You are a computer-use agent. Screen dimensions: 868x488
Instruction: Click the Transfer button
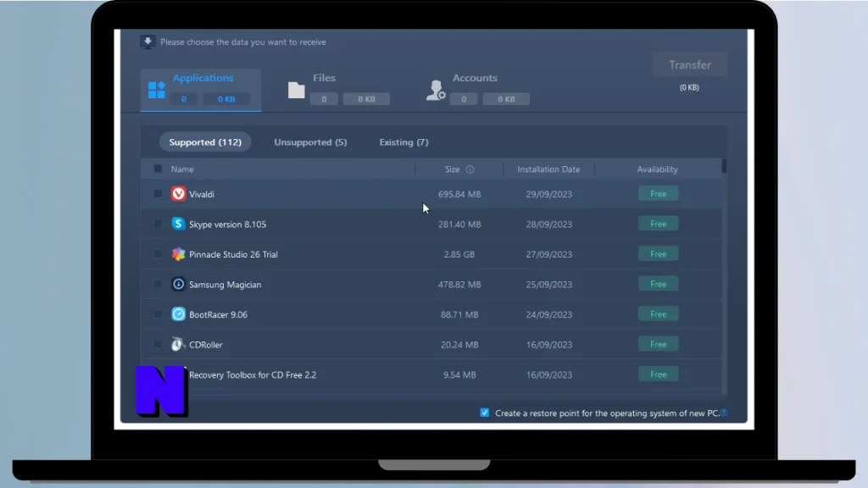coord(690,64)
